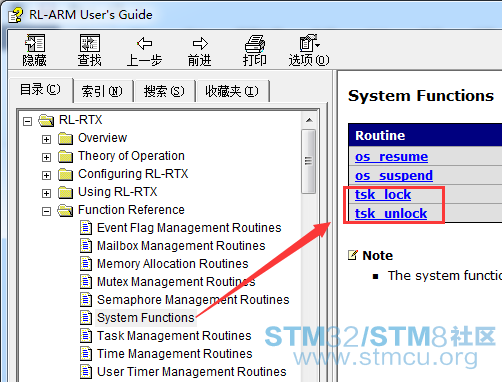Expand the Overview folder
The height and width of the screenshot is (382, 502).
[x=46, y=139]
